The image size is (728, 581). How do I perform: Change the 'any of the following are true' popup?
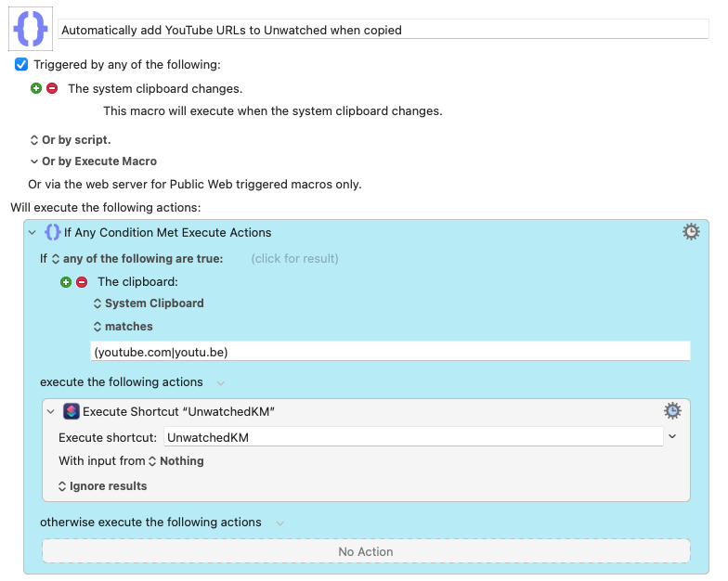click(137, 258)
